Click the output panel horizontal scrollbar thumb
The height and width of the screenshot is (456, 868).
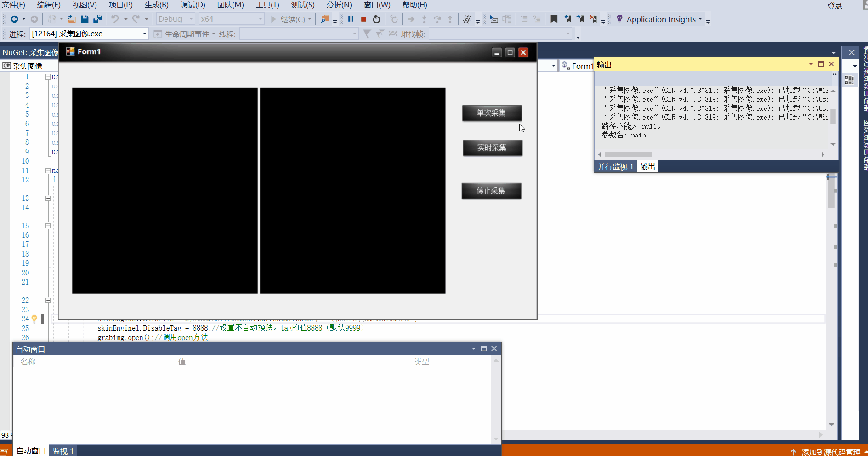pyautogui.click(x=628, y=154)
